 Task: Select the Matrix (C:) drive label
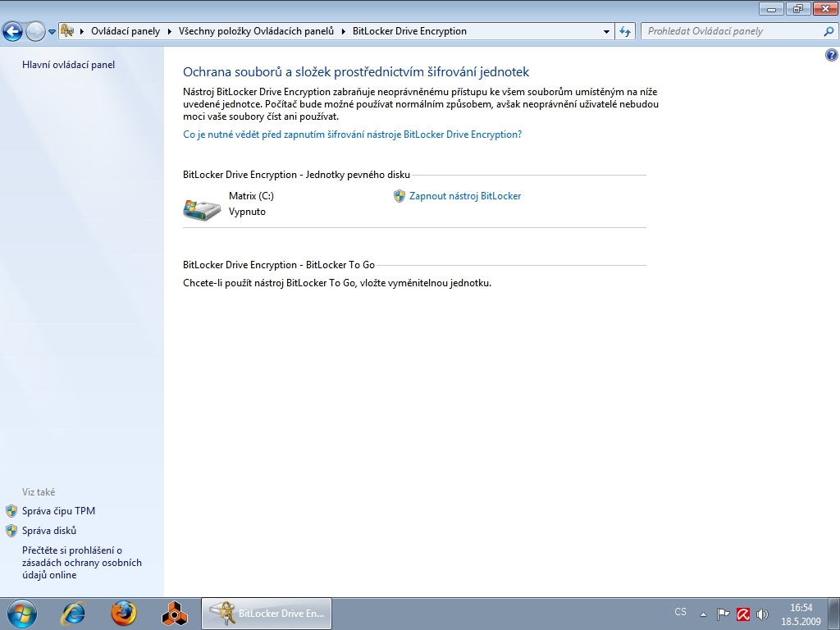pos(251,196)
